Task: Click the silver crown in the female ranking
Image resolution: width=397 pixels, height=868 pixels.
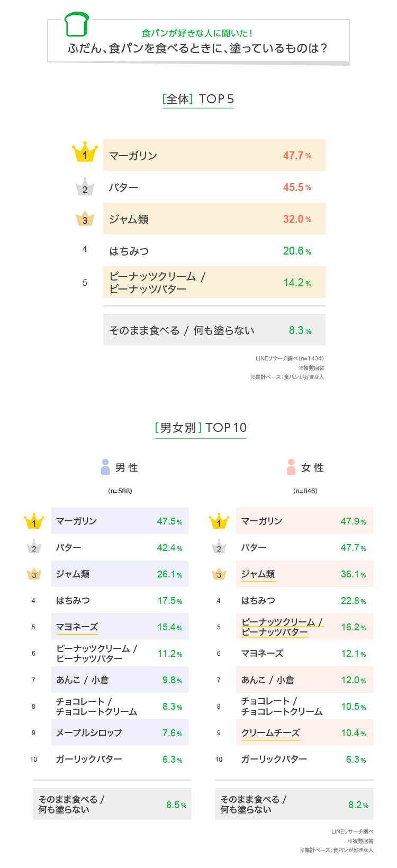Action: click(x=219, y=547)
